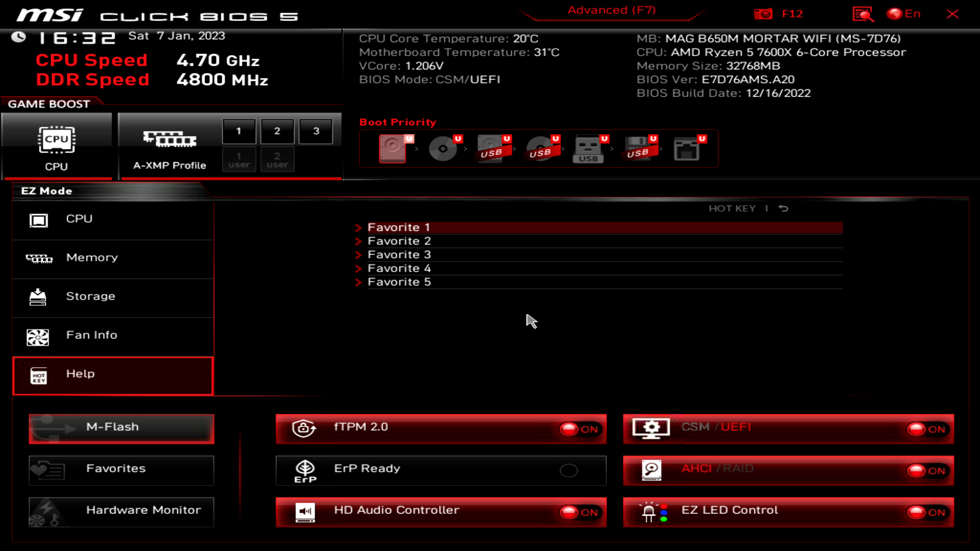Select the optical disc boot icon
This screenshot has height=551, width=980.
coord(443,149)
